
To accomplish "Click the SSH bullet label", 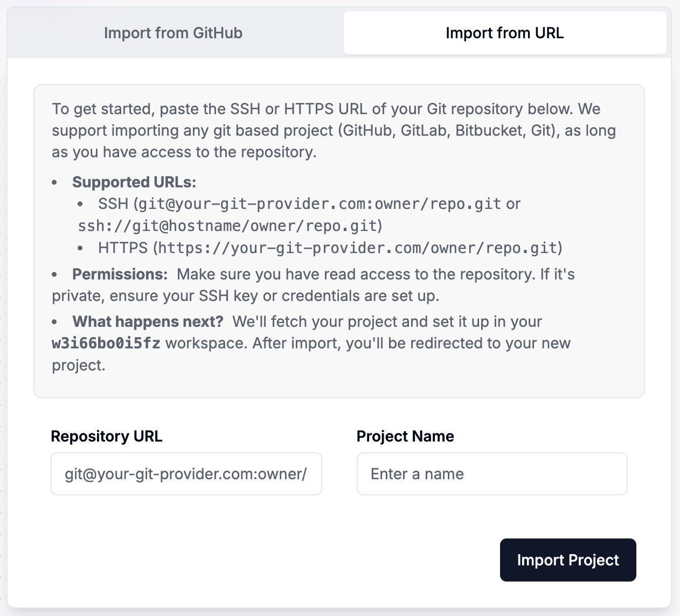I will click(x=113, y=204).
